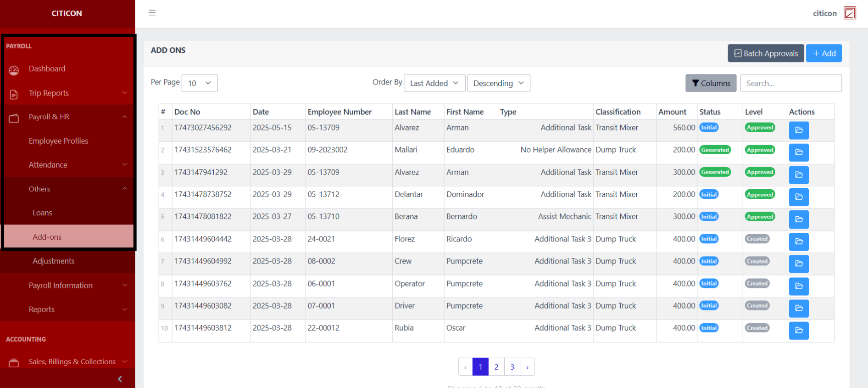Open folder action for Alvarez row 1
Screen dimensions: 868x388
click(798, 130)
